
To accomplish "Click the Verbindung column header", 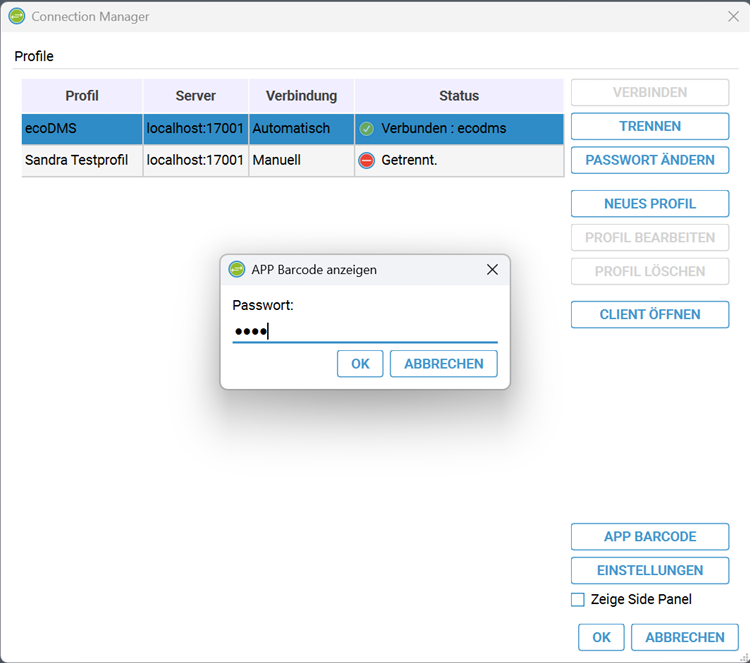I will click(301, 96).
